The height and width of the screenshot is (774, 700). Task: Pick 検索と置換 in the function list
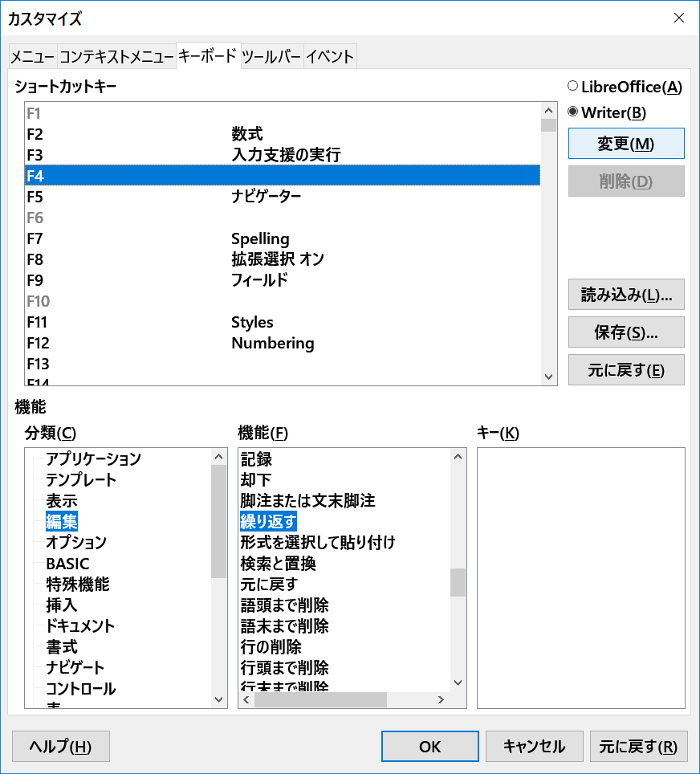pyautogui.click(x=278, y=564)
